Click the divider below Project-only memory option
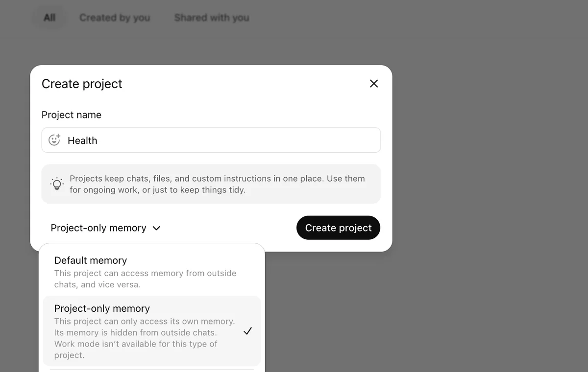Image resolution: width=588 pixels, height=372 pixels. 152,370
